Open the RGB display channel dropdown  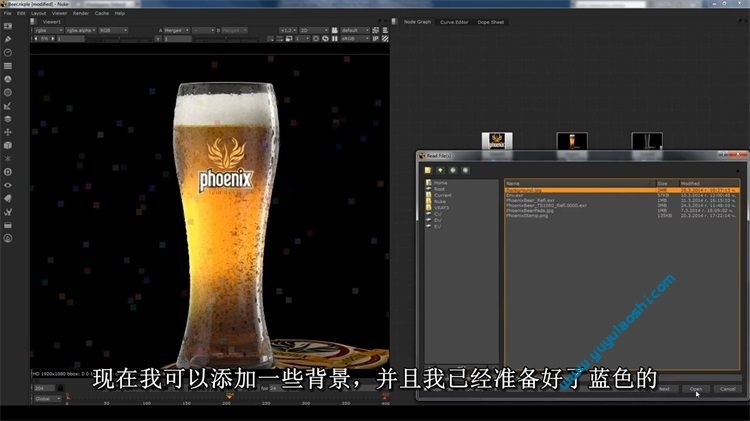(113, 30)
